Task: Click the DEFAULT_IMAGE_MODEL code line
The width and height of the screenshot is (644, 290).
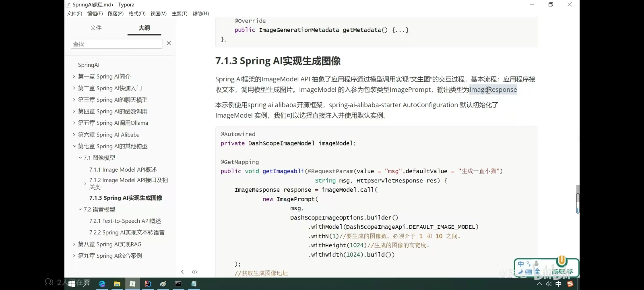Action: coord(393,227)
